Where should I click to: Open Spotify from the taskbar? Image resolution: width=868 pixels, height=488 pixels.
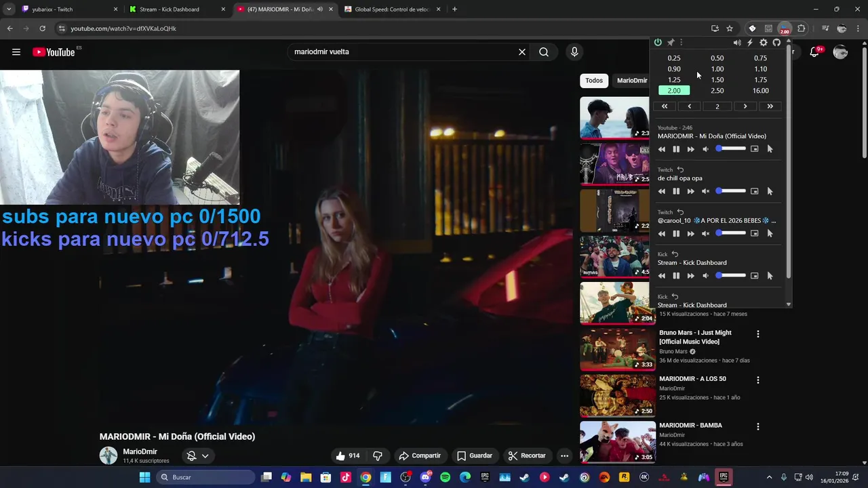coord(445,477)
